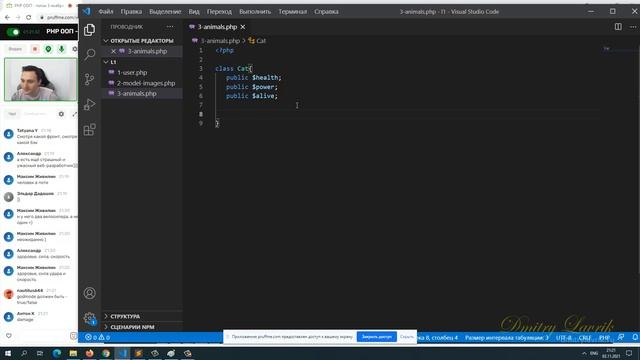The width and height of the screenshot is (640, 360).
Task: Open the Windows Start menu
Action: (8, 353)
